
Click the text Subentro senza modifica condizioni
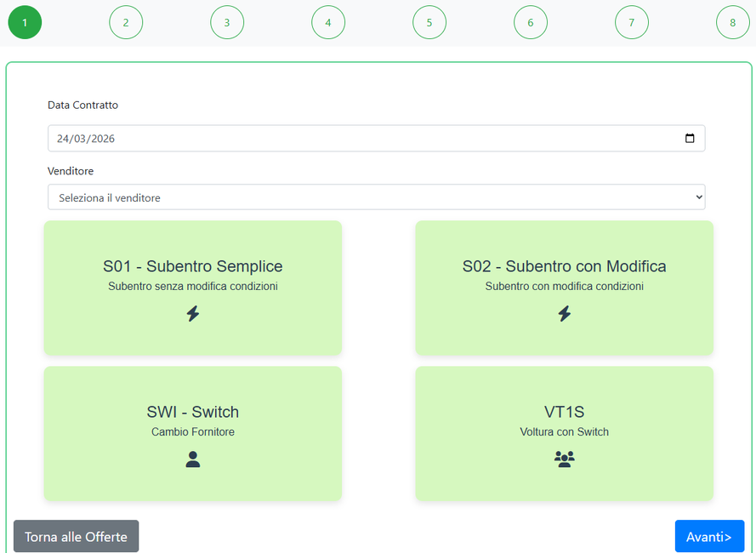(x=193, y=286)
